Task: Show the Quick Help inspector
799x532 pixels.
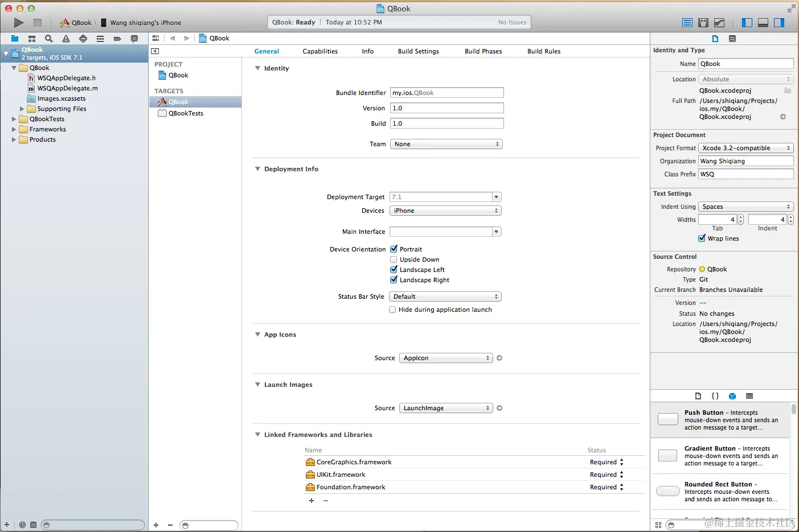Action: point(732,39)
